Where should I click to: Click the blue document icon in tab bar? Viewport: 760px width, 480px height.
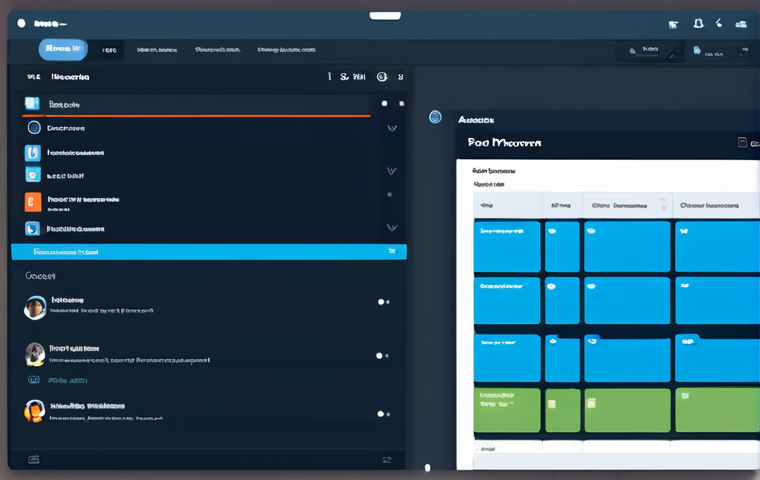point(697,50)
